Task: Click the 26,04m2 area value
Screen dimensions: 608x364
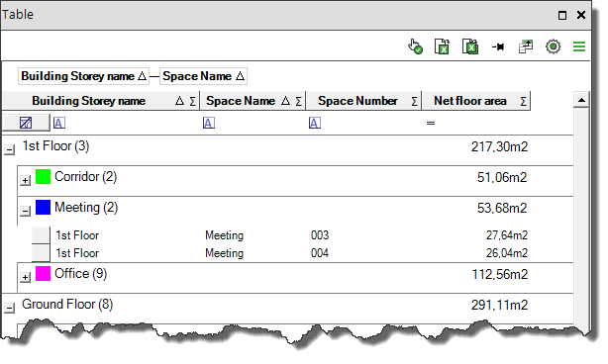Action: click(507, 253)
